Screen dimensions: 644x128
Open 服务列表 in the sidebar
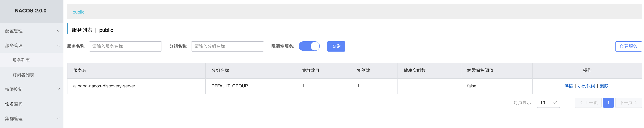(21, 60)
